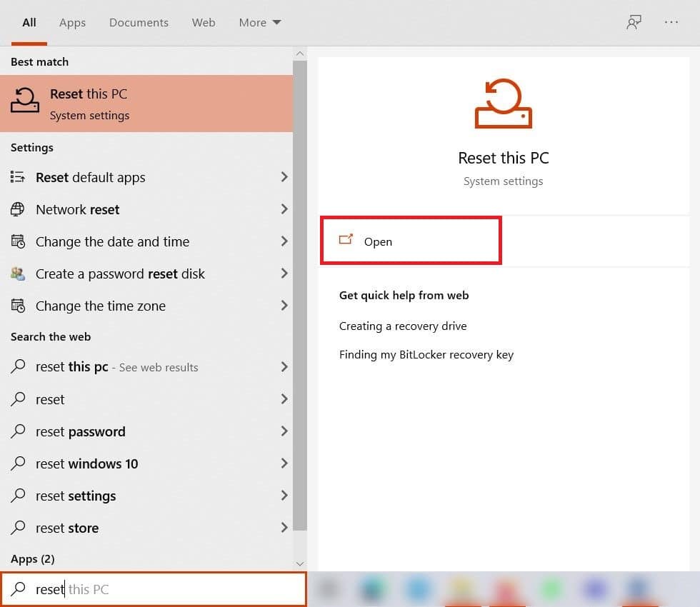
Task: Click the Change the date and time calendar icon
Action: point(19,241)
